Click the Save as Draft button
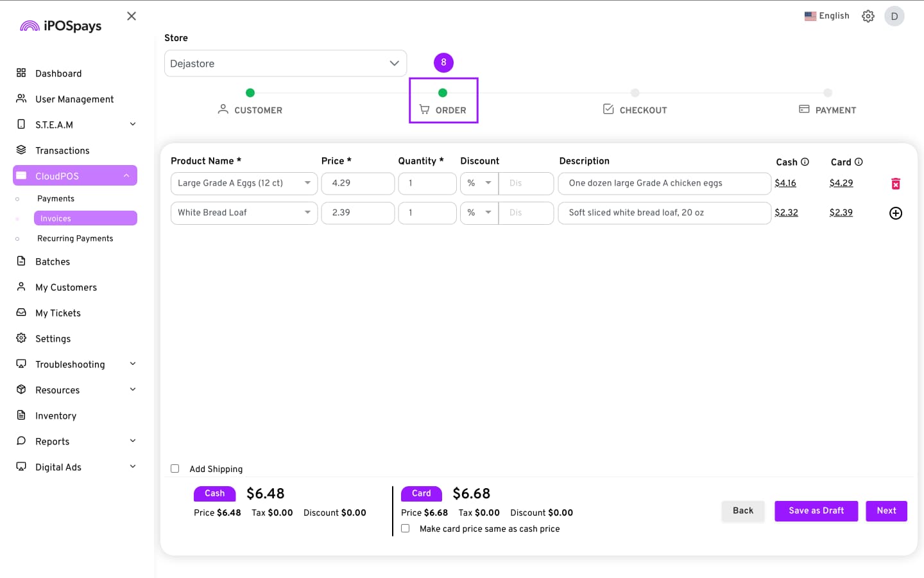This screenshot has width=924, height=578. tap(816, 511)
